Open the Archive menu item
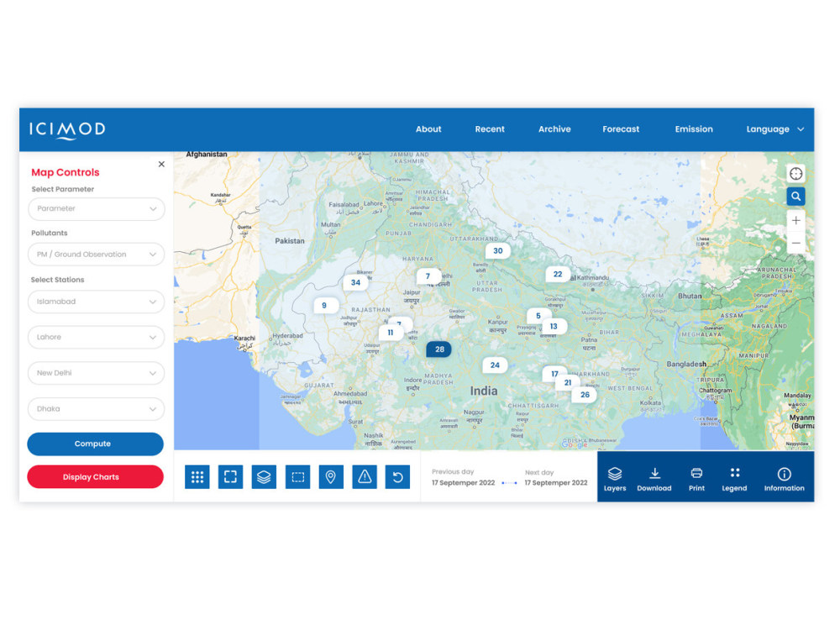840x630 pixels. point(554,129)
